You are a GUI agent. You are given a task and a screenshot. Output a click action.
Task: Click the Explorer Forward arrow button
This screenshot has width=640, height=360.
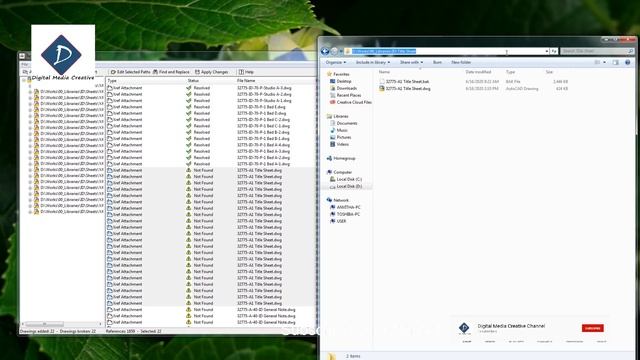334,51
